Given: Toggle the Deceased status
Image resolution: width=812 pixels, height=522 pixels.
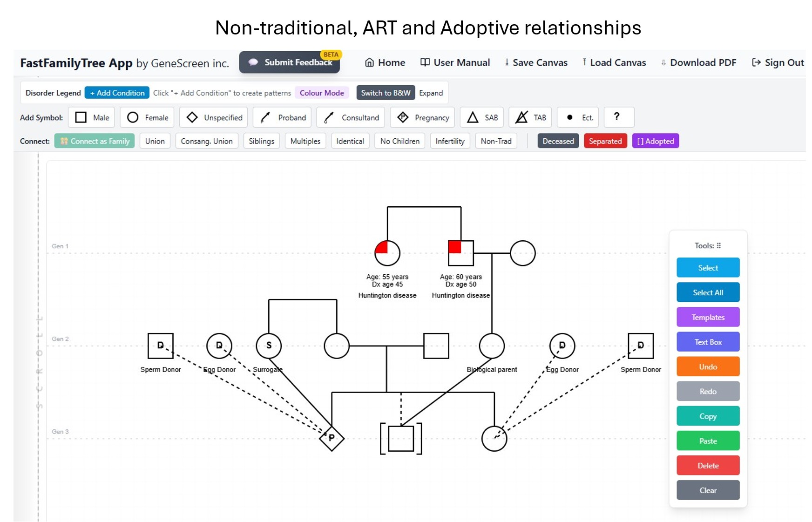Looking at the screenshot, I should pos(558,141).
